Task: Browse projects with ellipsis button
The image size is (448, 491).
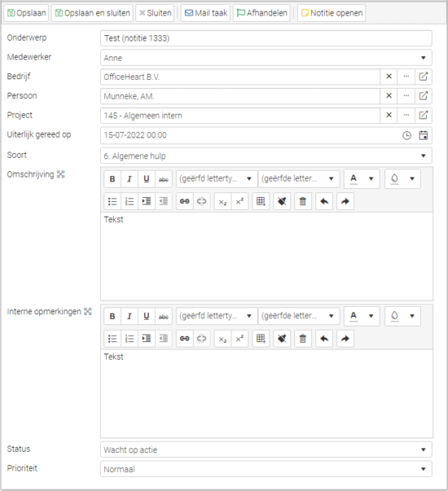Action: pyautogui.click(x=406, y=116)
